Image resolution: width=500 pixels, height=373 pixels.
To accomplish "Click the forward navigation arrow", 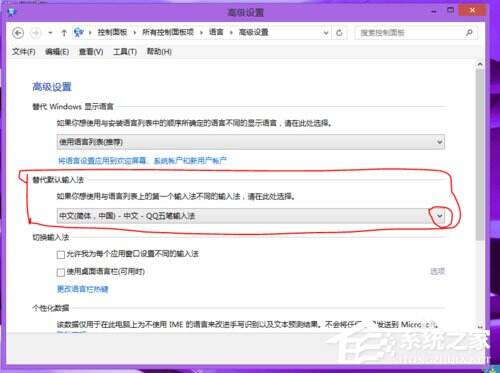I will click(x=36, y=33).
